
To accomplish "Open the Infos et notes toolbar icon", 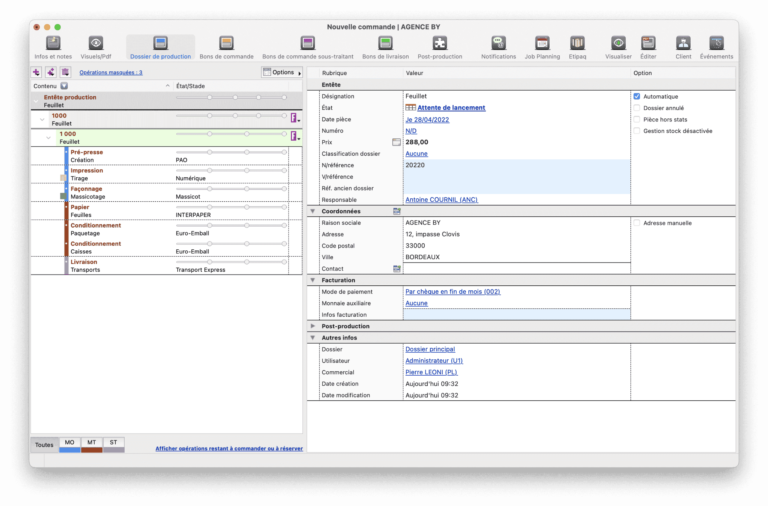I will (x=54, y=43).
